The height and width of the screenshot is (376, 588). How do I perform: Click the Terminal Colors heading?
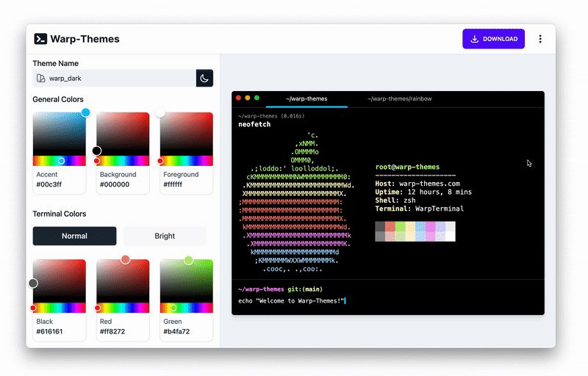click(60, 214)
